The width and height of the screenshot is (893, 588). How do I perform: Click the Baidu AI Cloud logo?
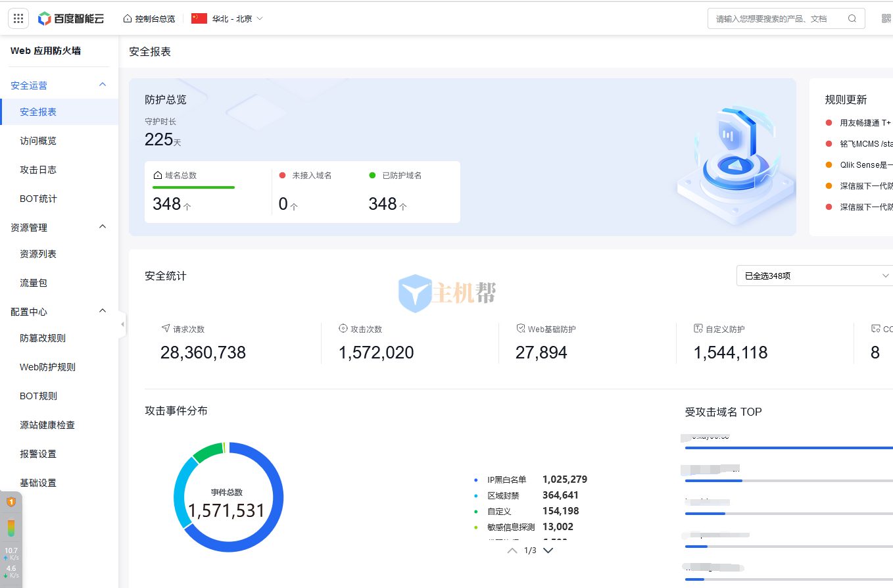(71, 18)
